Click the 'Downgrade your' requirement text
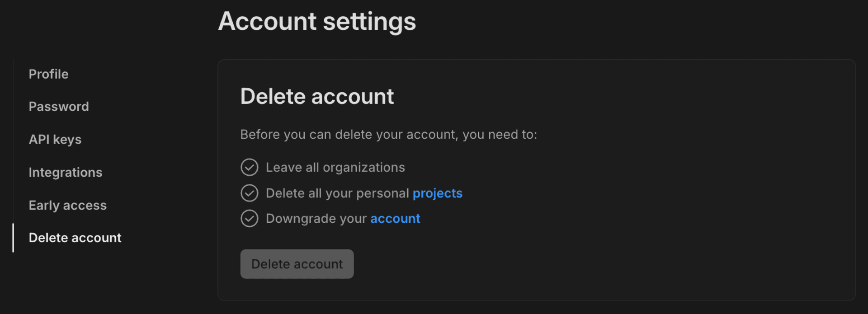 tap(316, 219)
